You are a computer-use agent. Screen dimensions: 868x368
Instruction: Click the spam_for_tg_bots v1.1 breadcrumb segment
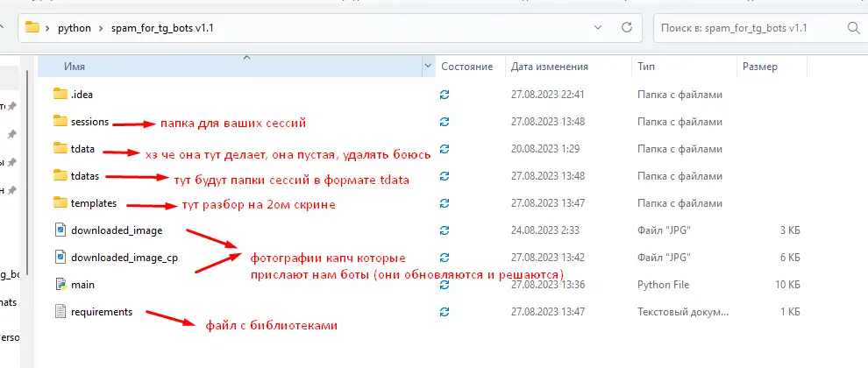(x=162, y=27)
